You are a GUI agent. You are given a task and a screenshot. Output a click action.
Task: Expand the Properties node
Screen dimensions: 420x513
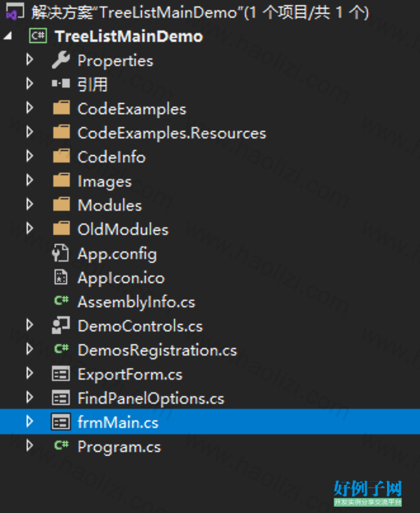[x=30, y=60]
